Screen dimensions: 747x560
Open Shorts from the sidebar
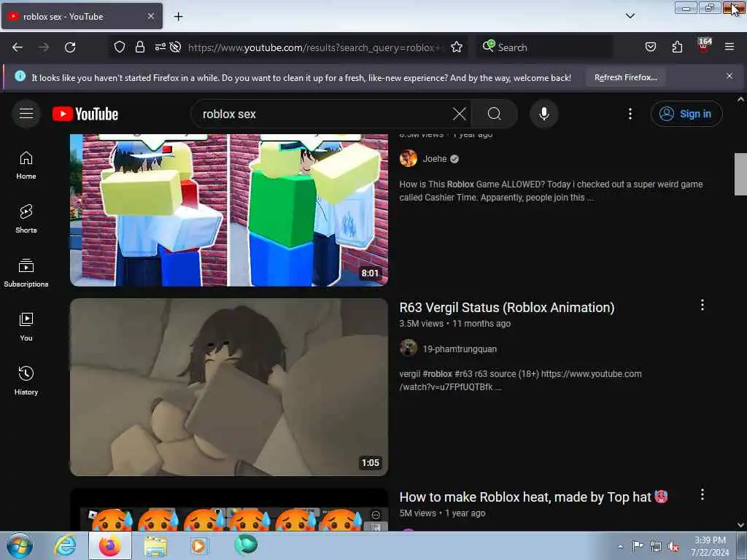coord(26,219)
